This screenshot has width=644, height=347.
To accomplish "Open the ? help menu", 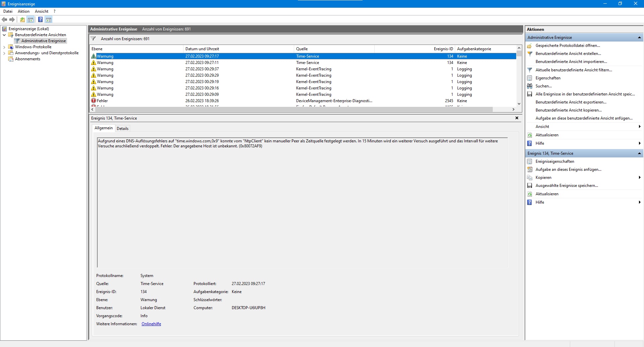I will (54, 11).
